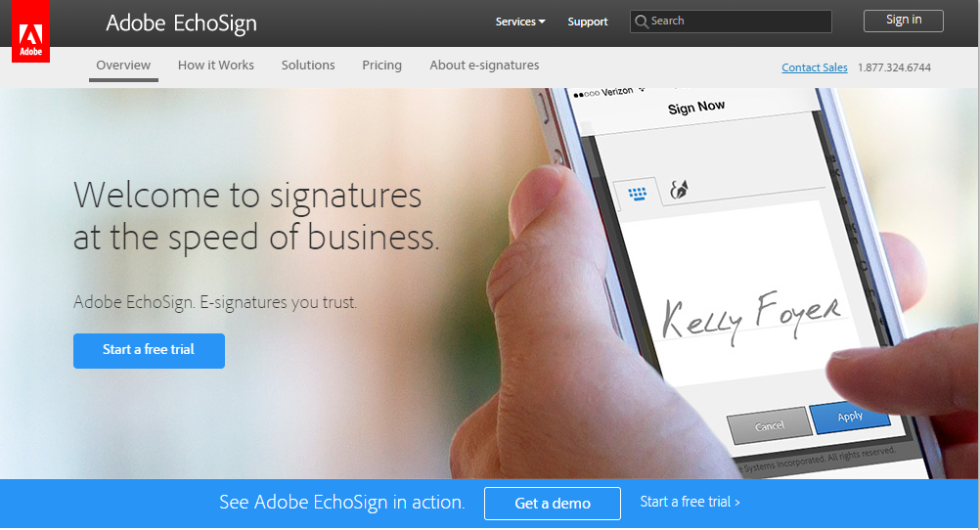Screen dimensions: 980x530
Task: Tap the Cancel button on phone screen
Action: [x=770, y=425]
